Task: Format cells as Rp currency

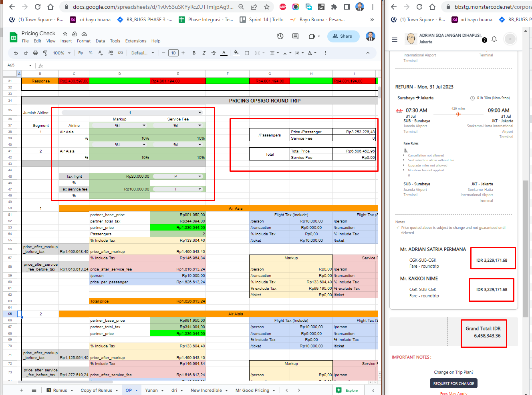Action: 81,53
